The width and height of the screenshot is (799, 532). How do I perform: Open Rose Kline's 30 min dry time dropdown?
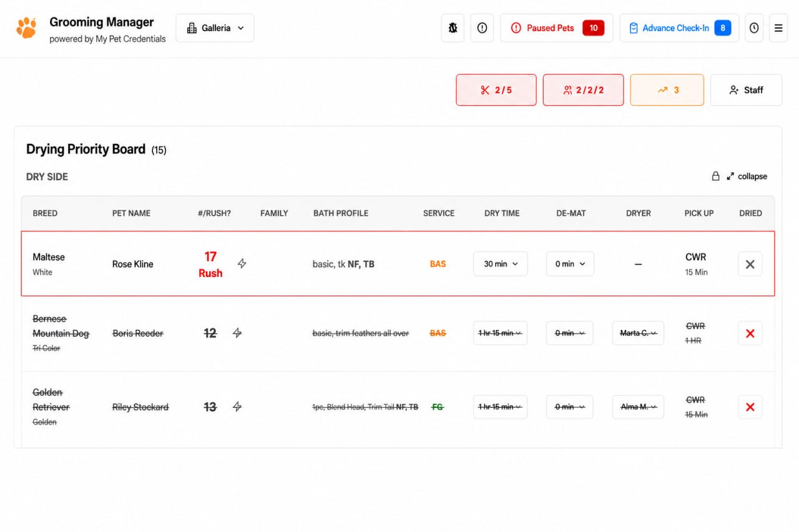501,264
